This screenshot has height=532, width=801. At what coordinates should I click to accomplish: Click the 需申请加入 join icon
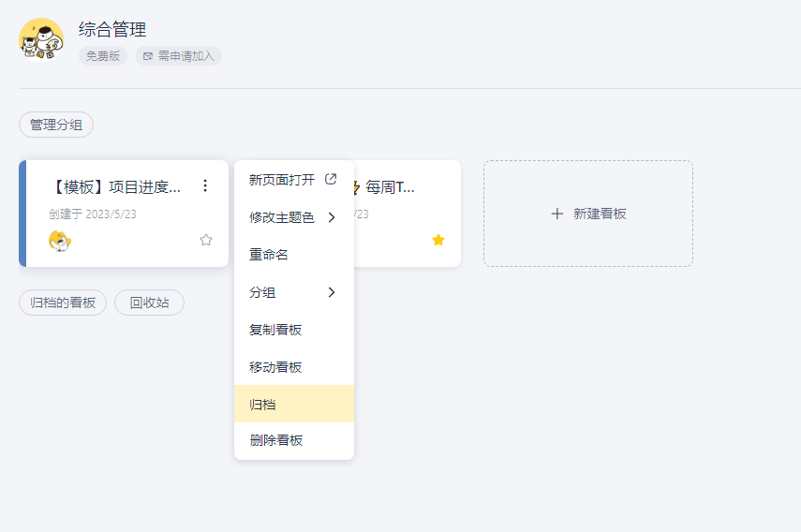click(x=148, y=56)
